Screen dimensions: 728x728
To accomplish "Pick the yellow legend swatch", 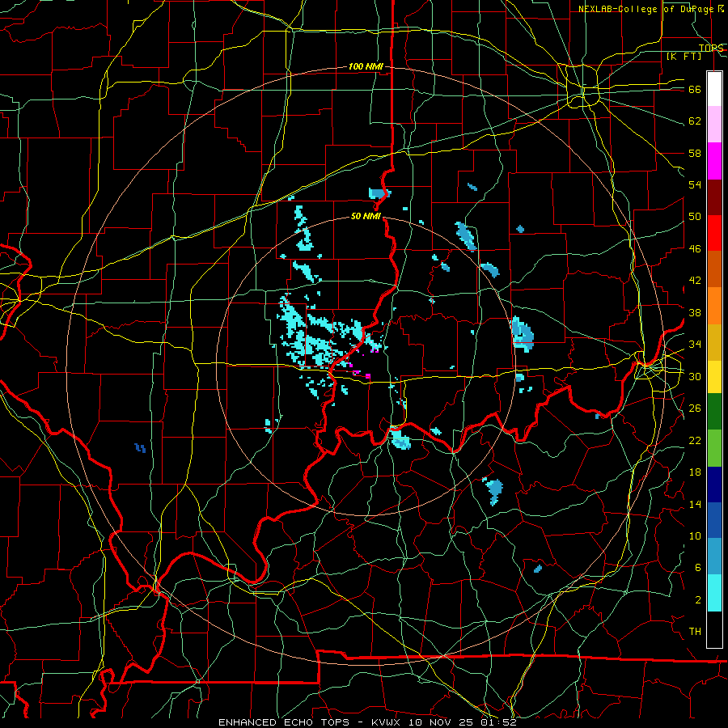I will [714, 376].
